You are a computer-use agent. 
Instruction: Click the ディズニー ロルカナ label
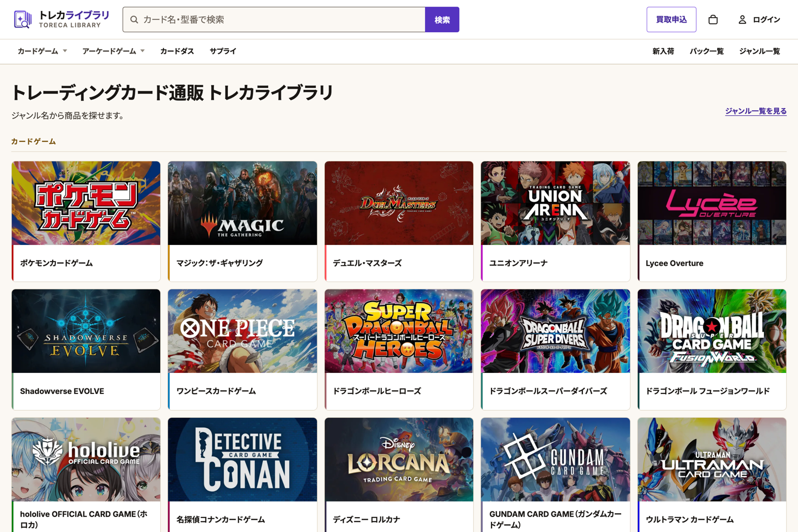tap(366, 520)
